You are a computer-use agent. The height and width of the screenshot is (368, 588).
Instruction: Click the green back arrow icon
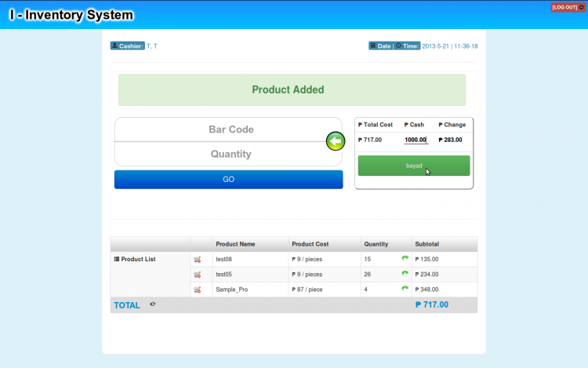coord(336,141)
